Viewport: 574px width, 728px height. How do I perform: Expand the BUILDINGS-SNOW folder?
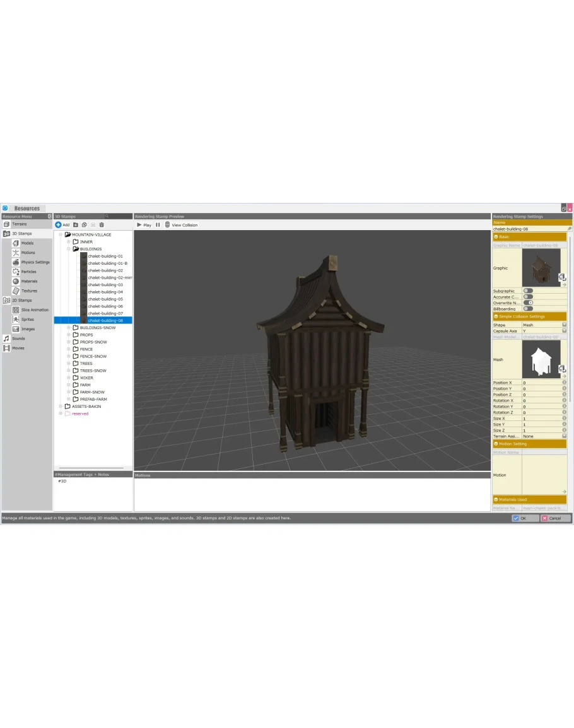tap(69, 328)
